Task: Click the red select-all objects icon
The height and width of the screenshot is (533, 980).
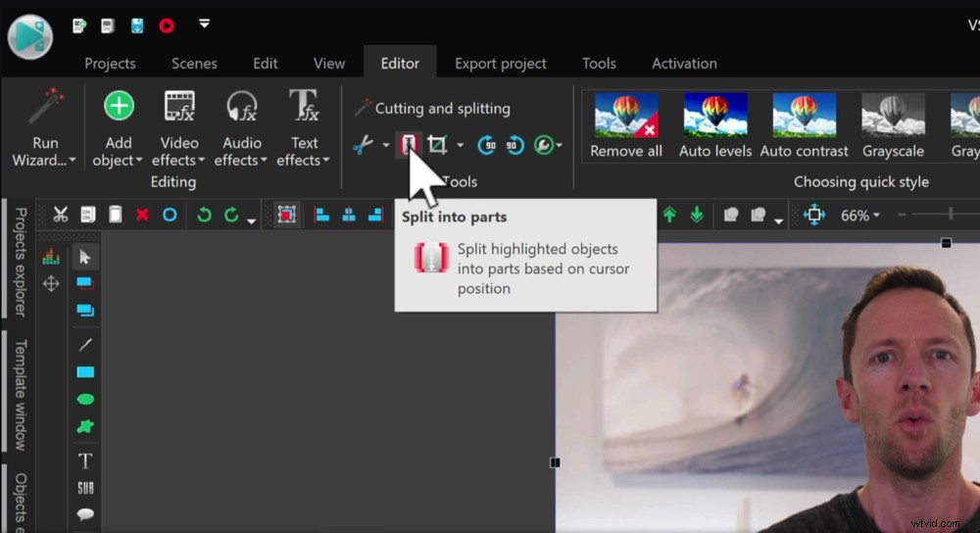Action: [287, 215]
